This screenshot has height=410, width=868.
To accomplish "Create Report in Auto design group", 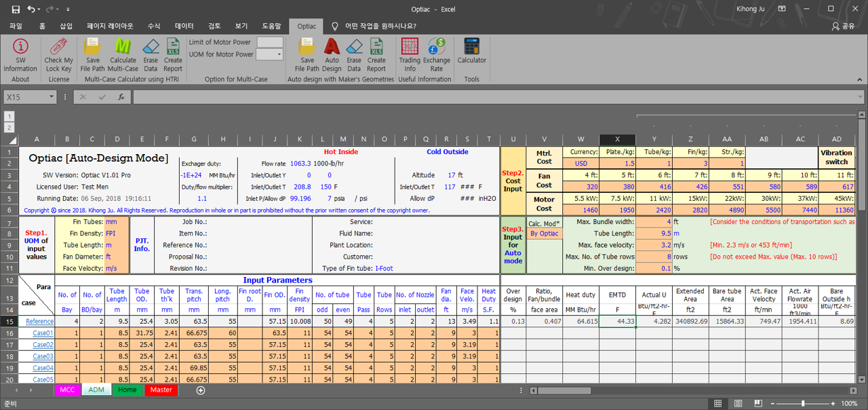I will (376, 54).
